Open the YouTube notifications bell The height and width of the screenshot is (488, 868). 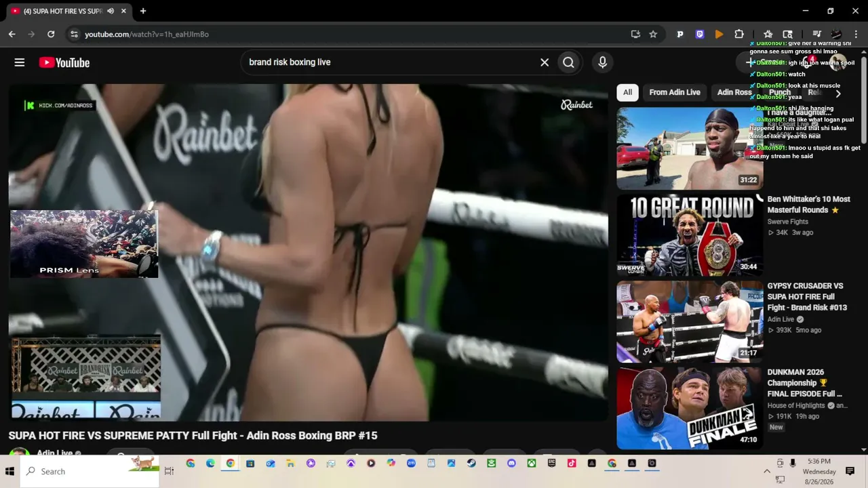(x=808, y=62)
